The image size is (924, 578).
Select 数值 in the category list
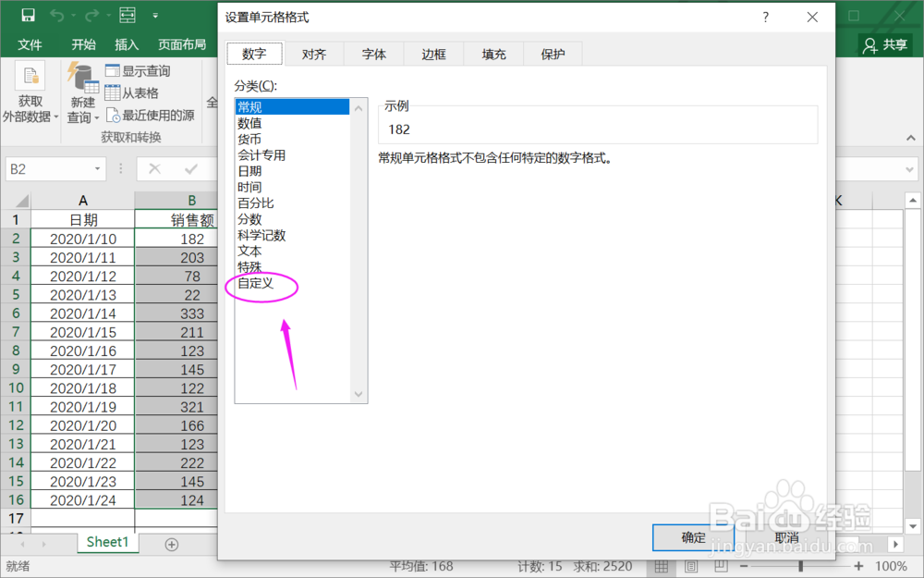coord(292,123)
